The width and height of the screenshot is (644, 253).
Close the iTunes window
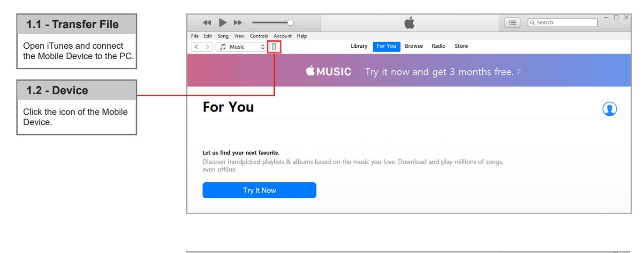[627, 17]
